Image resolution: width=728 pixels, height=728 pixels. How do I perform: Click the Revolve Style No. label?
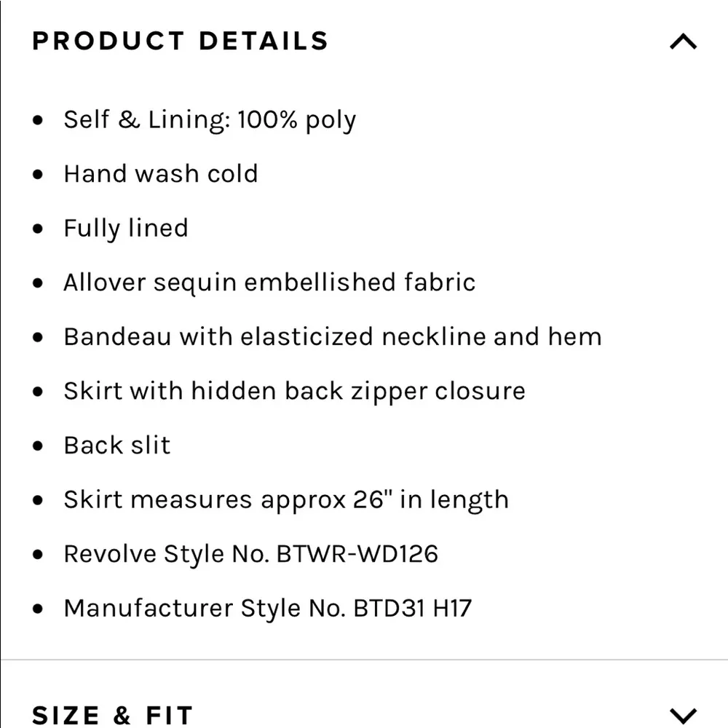(166, 554)
